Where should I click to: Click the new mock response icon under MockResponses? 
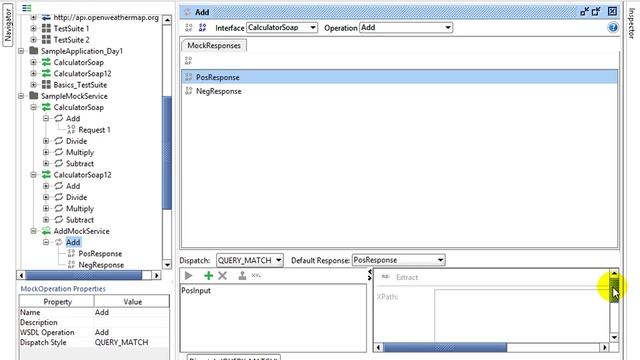(188, 61)
